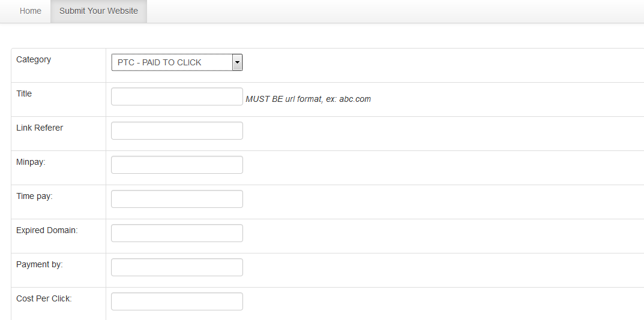
Task: Focus the Title input field
Action: pyautogui.click(x=177, y=96)
